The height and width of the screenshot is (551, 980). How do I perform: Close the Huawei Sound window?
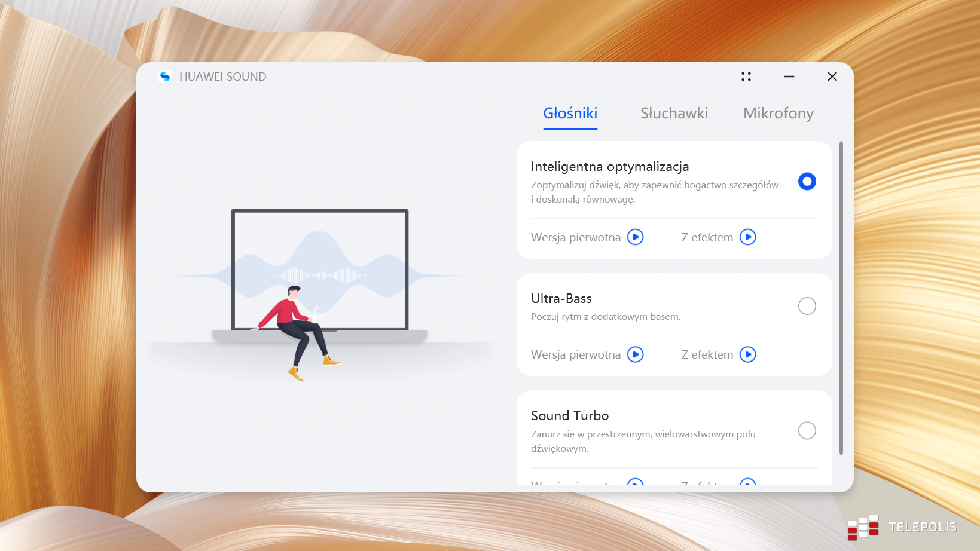[832, 76]
